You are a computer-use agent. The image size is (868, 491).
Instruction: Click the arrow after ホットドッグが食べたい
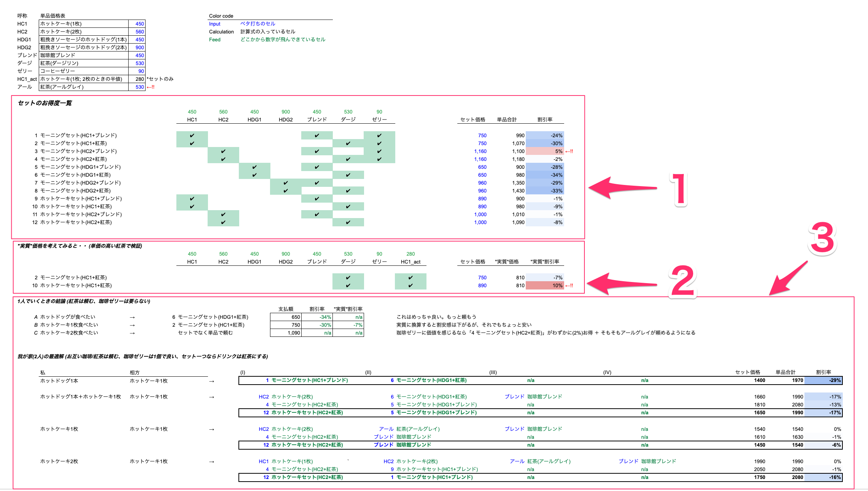tap(132, 317)
